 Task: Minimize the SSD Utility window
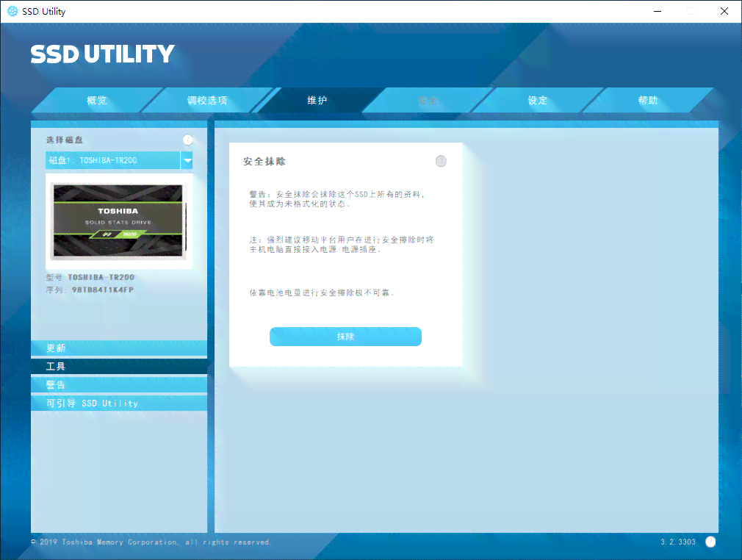click(x=658, y=11)
